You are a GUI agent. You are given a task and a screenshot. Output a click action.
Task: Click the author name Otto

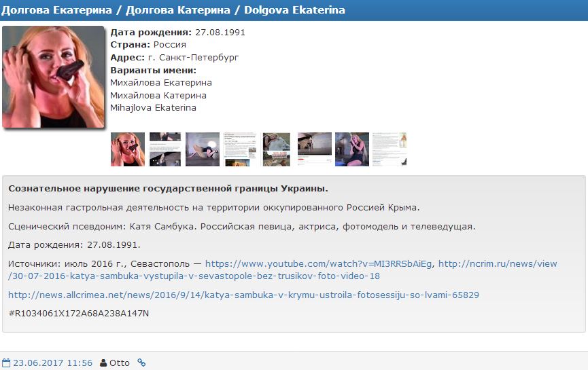(x=119, y=363)
